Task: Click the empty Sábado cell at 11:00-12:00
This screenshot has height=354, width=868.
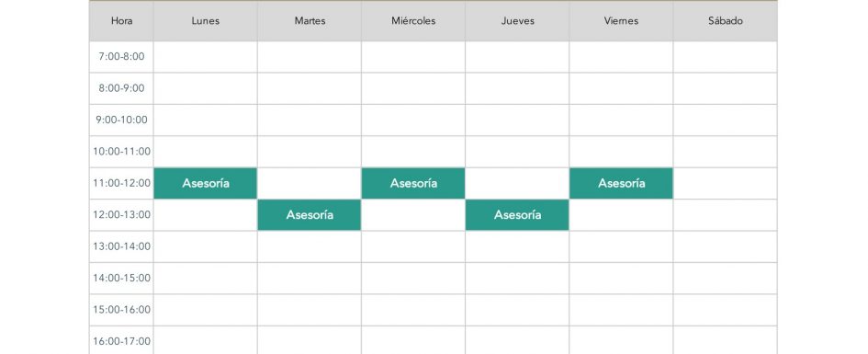Action: point(726,183)
